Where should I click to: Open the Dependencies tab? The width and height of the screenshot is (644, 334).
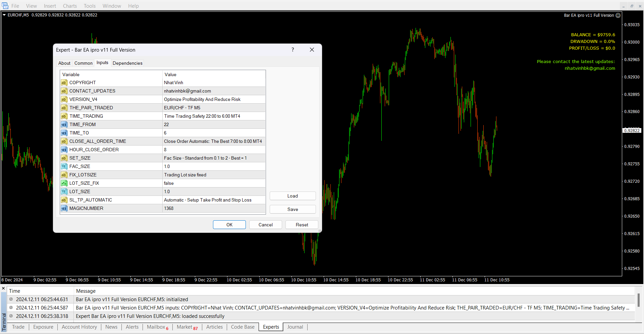coord(127,63)
